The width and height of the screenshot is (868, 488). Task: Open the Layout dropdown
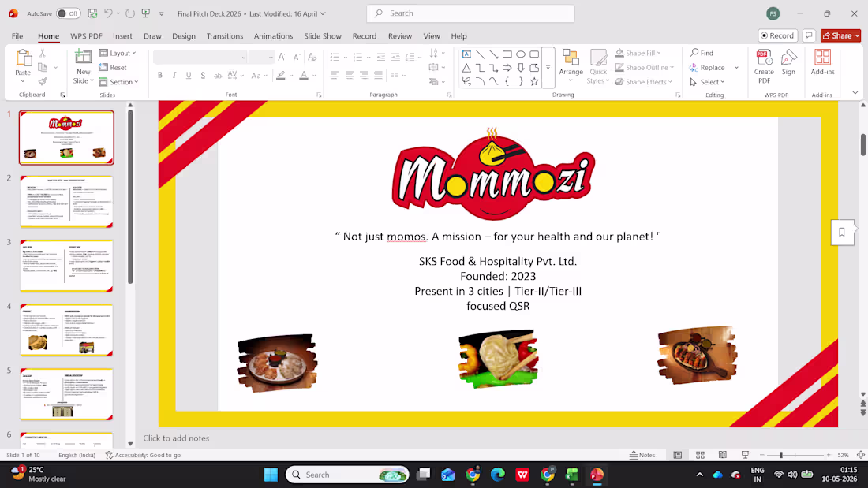[x=118, y=53]
